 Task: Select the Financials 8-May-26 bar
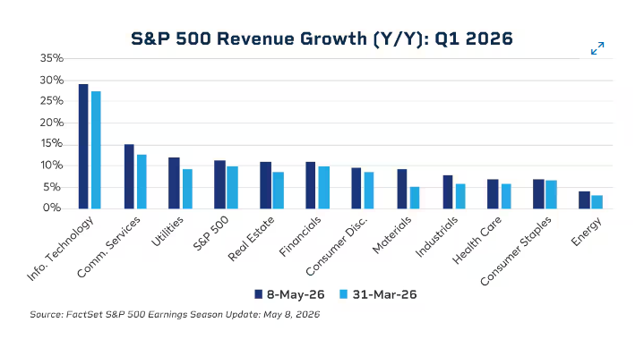[311, 185]
